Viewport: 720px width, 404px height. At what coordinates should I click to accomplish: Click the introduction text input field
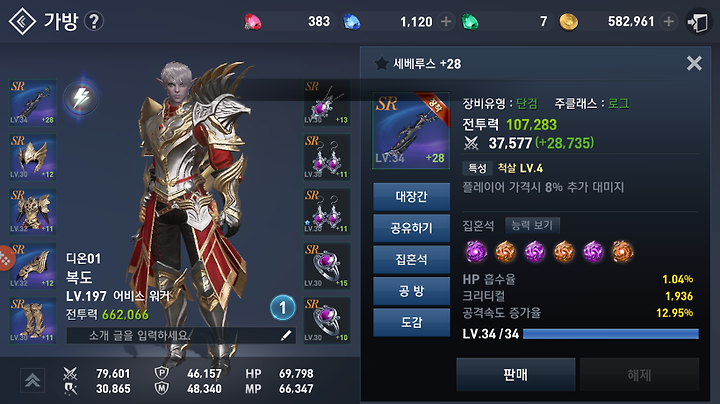tap(181, 336)
